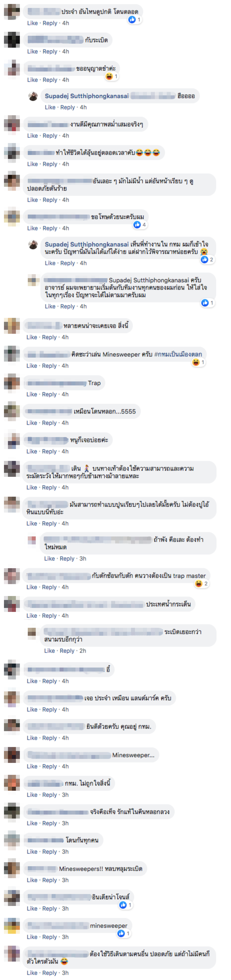Like the 'กับระเบิด' comment
This screenshot has height=980, width=231.
pos(32,51)
